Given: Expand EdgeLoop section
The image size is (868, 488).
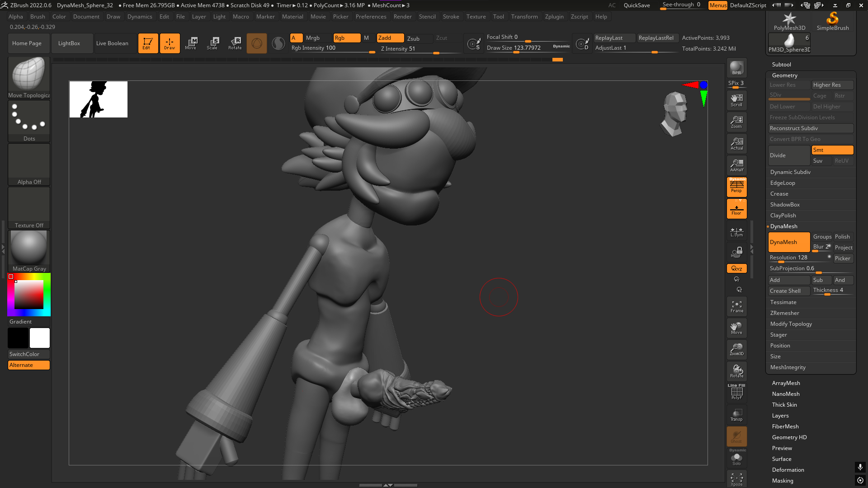Looking at the screenshot, I should (783, 183).
